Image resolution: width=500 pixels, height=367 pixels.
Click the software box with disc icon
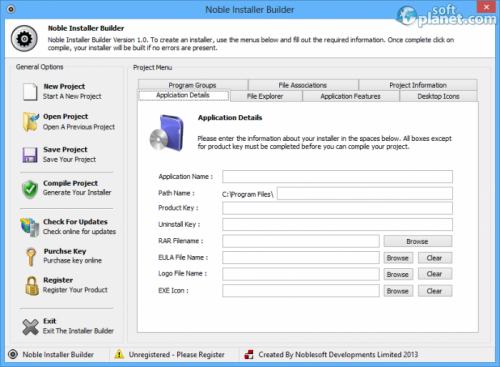point(167,133)
